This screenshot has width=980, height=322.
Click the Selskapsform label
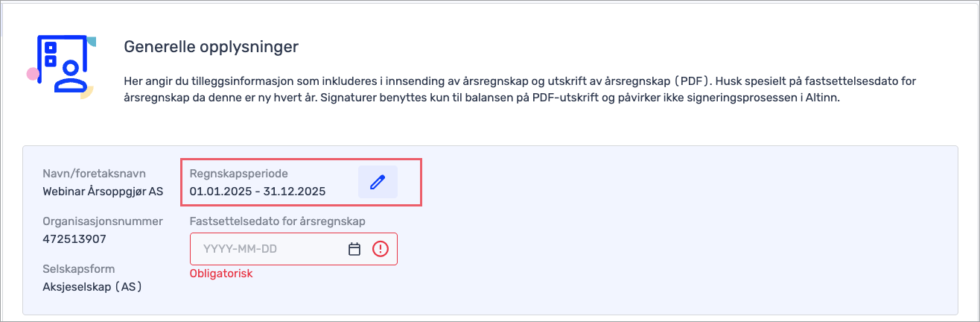click(x=79, y=268)
